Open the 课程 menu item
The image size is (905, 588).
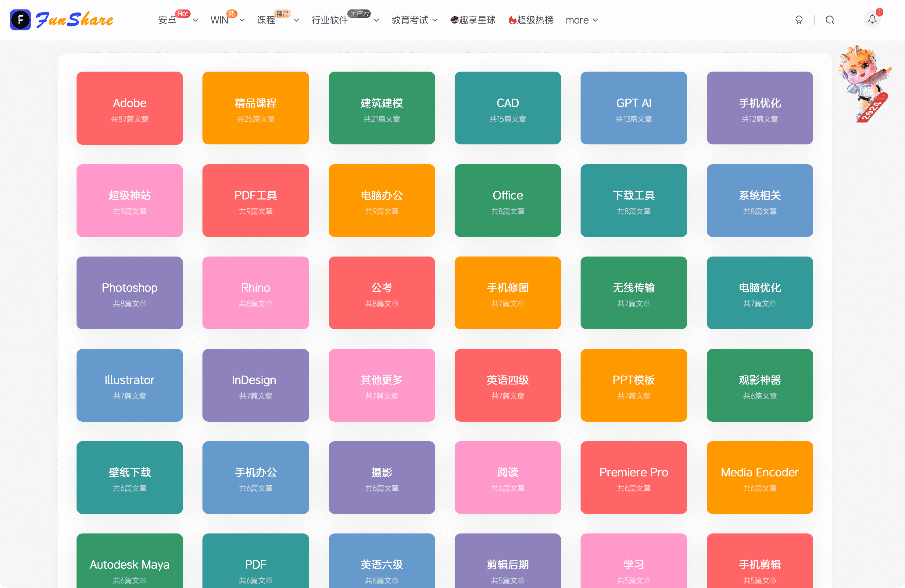point(266,20)
